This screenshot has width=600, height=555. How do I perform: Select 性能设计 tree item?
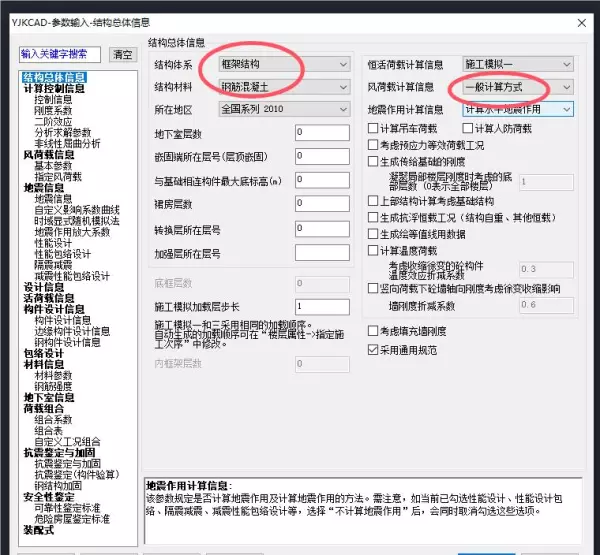pyautogui.click(x=53, y=243)
